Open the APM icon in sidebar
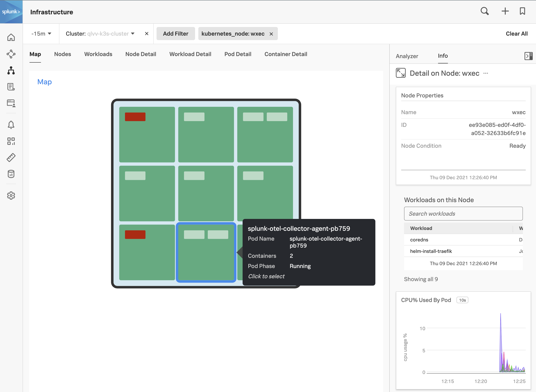The width and height of the screenshot is (536, 392). pos(11,54)
